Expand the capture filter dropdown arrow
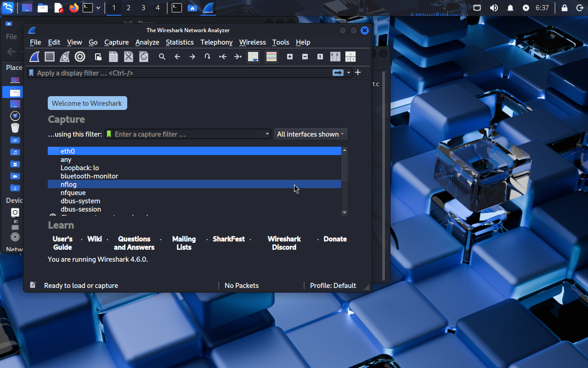Screen dimensions: 588x368 click(267, 134)
